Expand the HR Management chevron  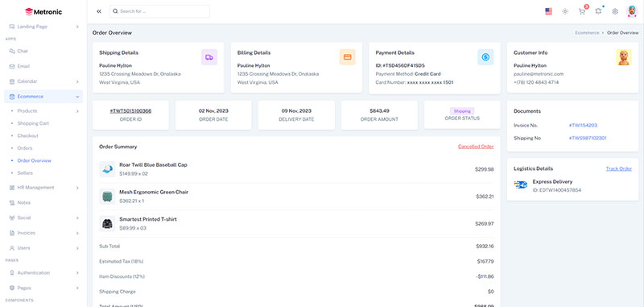pyautogui.click(x=77, y=188)
